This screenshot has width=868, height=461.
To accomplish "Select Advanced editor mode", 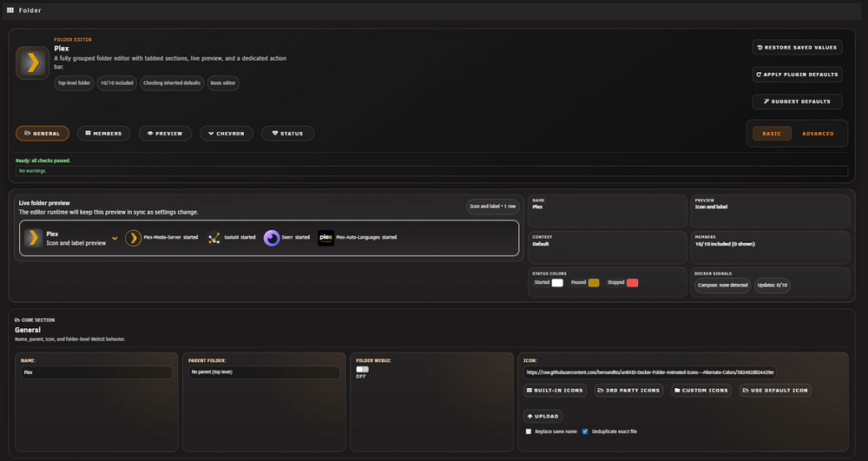I will click(818, 134).
